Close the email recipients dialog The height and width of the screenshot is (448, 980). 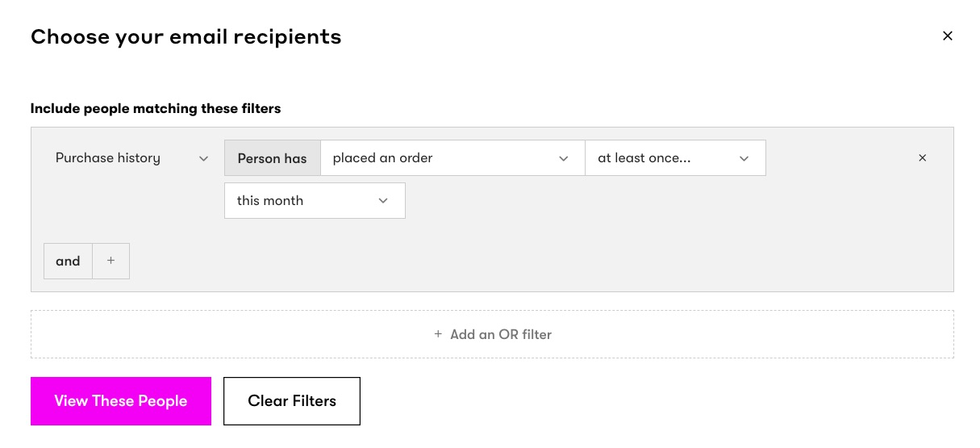[948, 36]
